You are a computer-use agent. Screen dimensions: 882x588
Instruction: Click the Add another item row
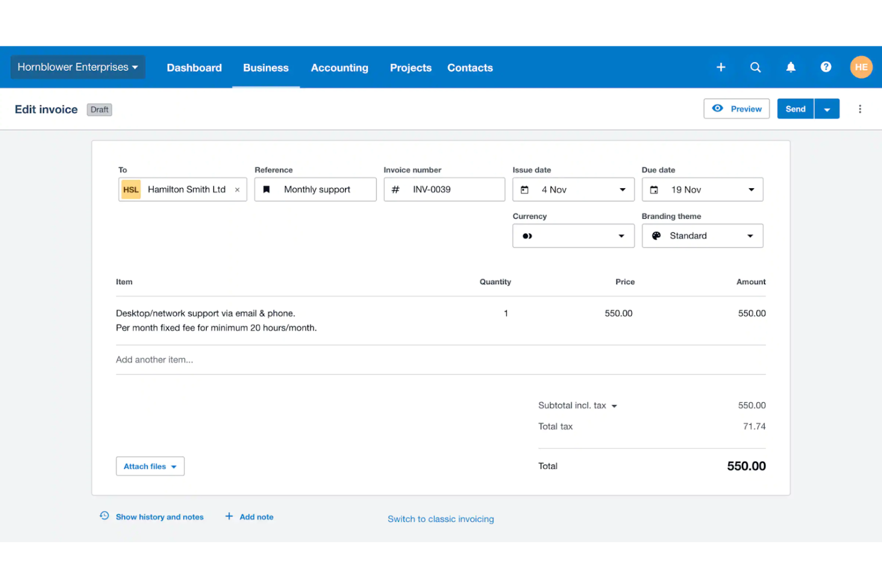154,359
